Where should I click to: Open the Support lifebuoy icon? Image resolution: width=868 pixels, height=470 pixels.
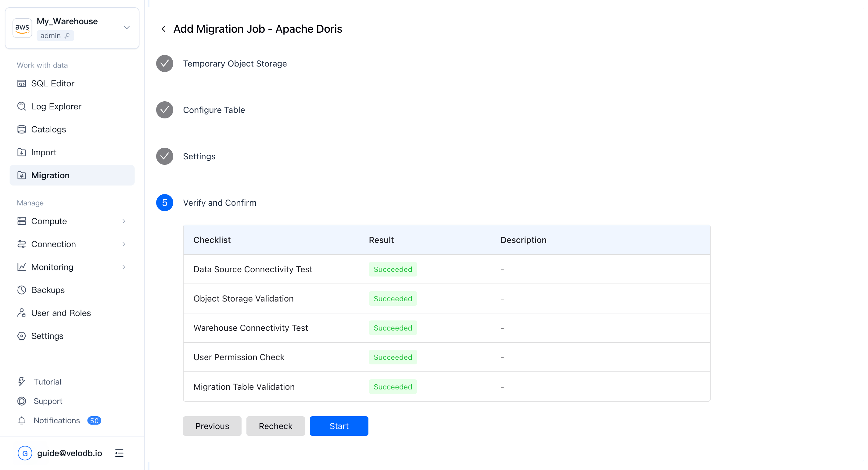click(x=22, y=401)
